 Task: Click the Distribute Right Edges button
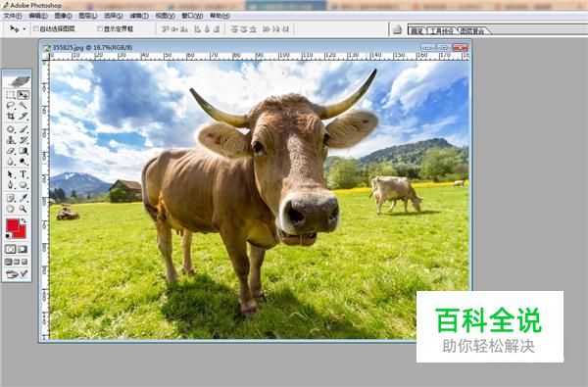[x=286, y=28]
